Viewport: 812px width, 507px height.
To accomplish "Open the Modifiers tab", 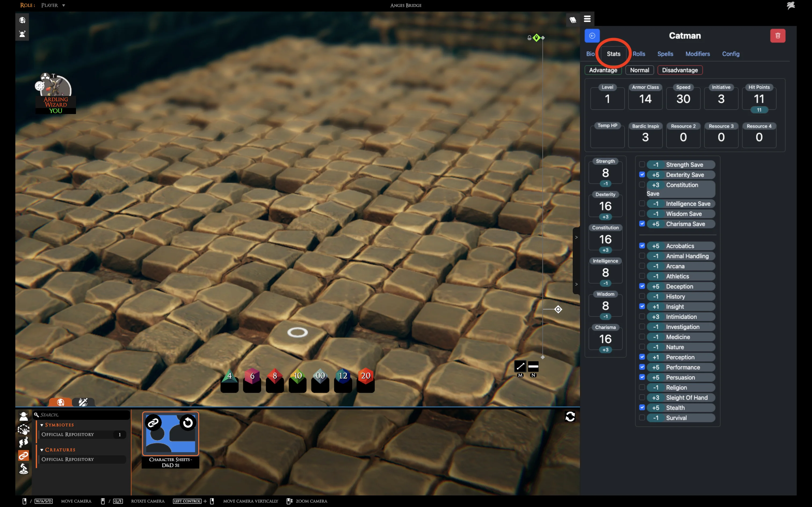I will 697,54.
